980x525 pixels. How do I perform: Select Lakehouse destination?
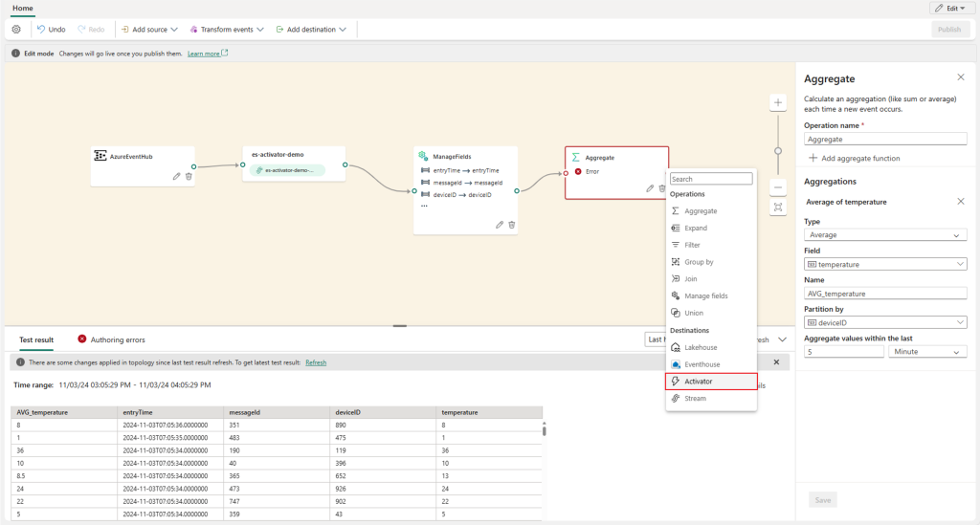pos(711,347)
